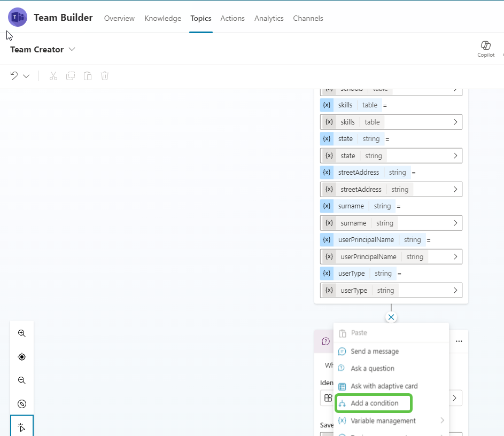This screenshot has height=436, width=504.
Task: Delete the selection with the trash icon
Action: [104, 75]
